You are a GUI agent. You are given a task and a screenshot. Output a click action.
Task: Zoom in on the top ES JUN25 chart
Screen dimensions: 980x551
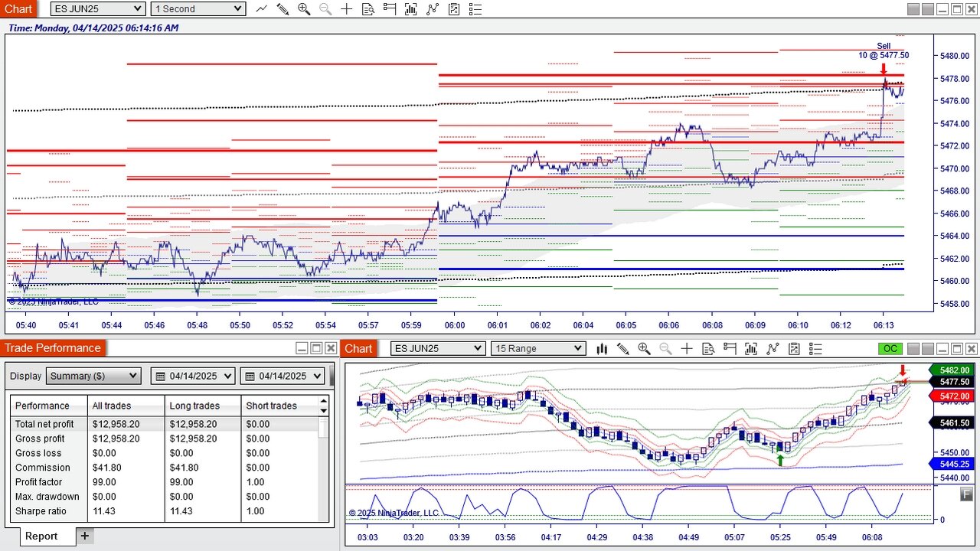[x=304, y=9]
